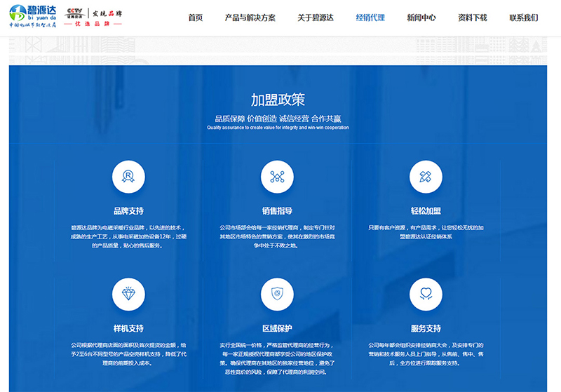This screenshot has height=392, width=561.
Task: Open the 新闻中心 menu item
Action: pyautogui.click(x=421, y=18)
